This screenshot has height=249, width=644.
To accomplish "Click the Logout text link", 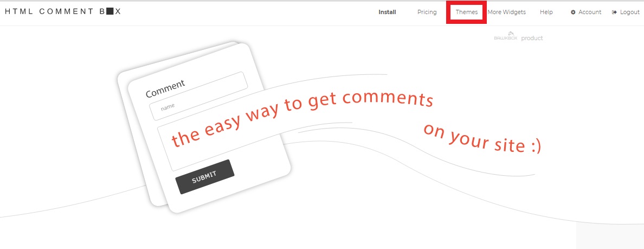I will pos(629,12).
